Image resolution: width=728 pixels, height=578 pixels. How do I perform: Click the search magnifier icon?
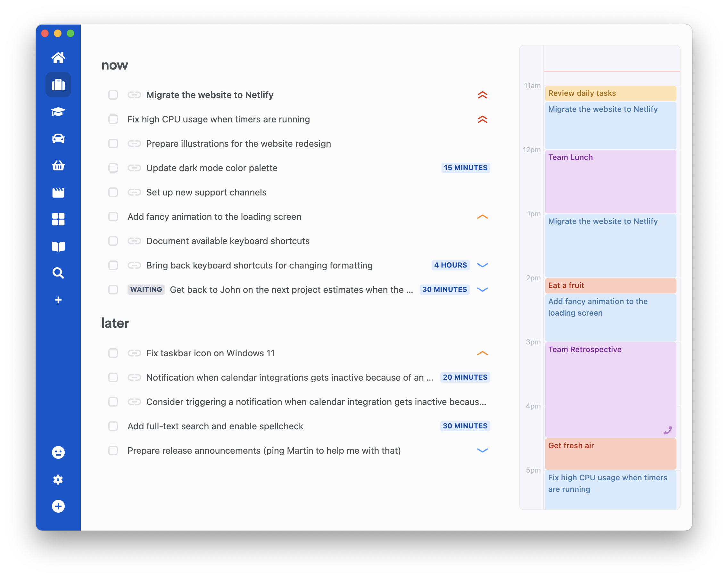58,273
